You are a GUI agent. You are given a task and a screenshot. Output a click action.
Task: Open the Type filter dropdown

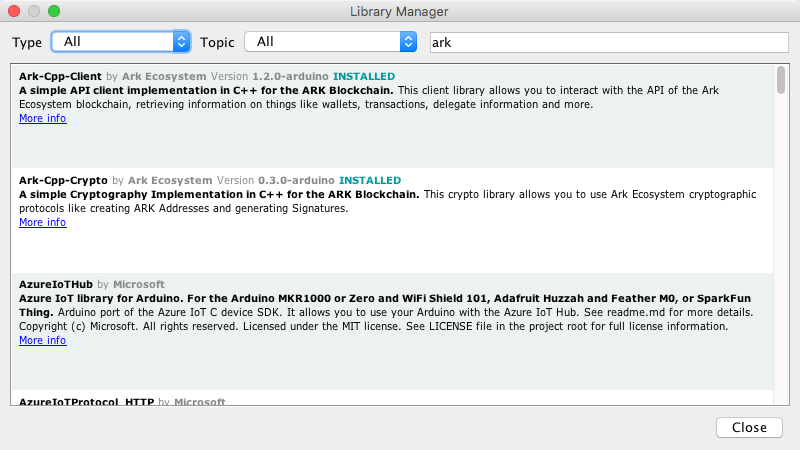(120, 42)
